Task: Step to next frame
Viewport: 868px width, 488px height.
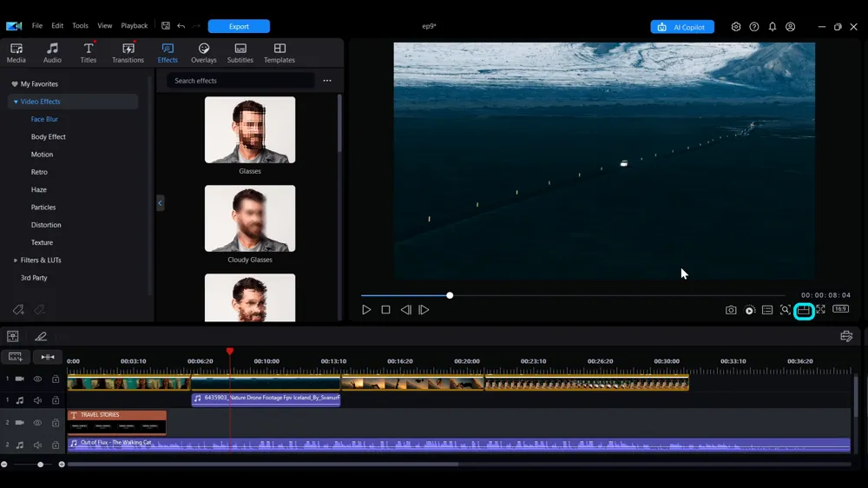Action: point(424,310)
